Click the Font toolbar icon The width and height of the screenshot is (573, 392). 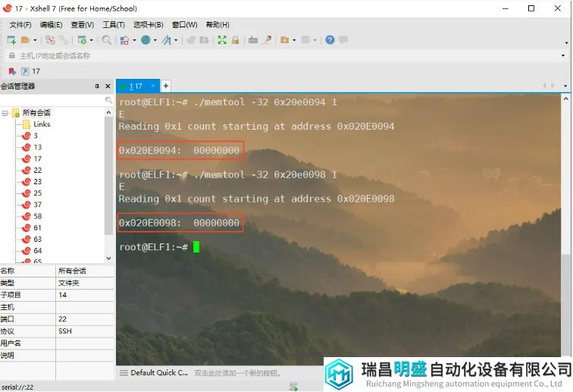coord(167,40)
